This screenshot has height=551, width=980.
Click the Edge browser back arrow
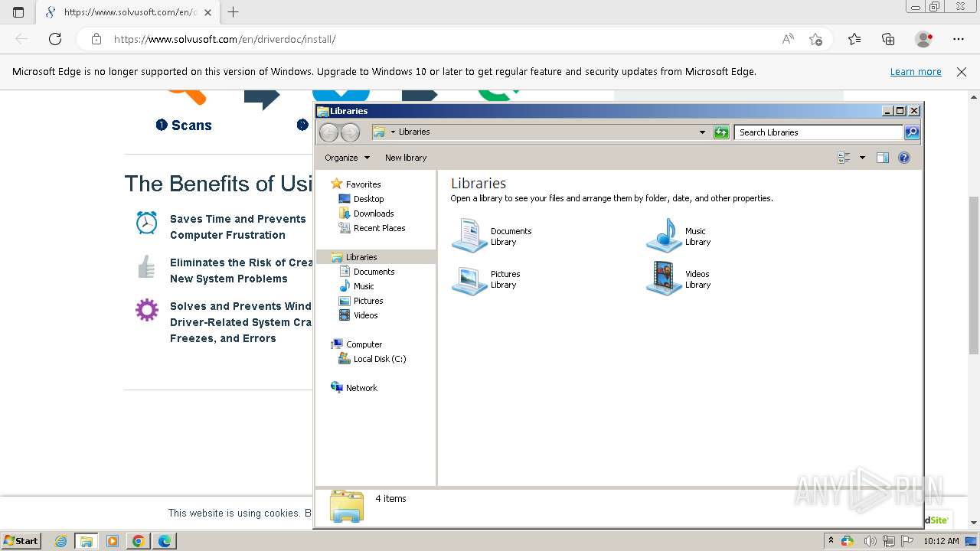(x=21, y=39)
